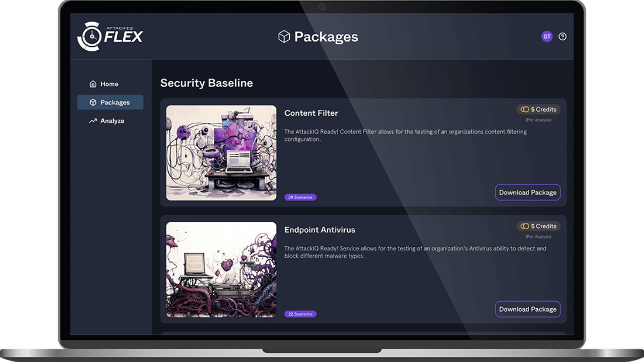Click the Packages cube icon in sidebar
This screenshot has width=644, height=362.
click(x=93, y=103)
